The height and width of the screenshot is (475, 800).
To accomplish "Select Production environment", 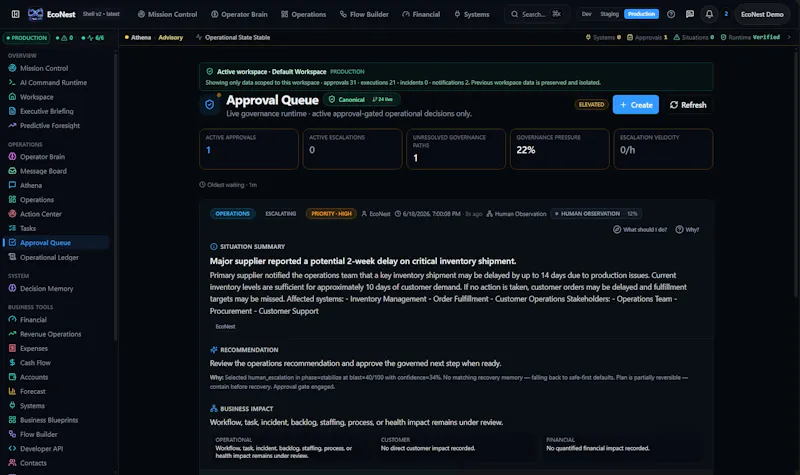I will tap(641, 14).
